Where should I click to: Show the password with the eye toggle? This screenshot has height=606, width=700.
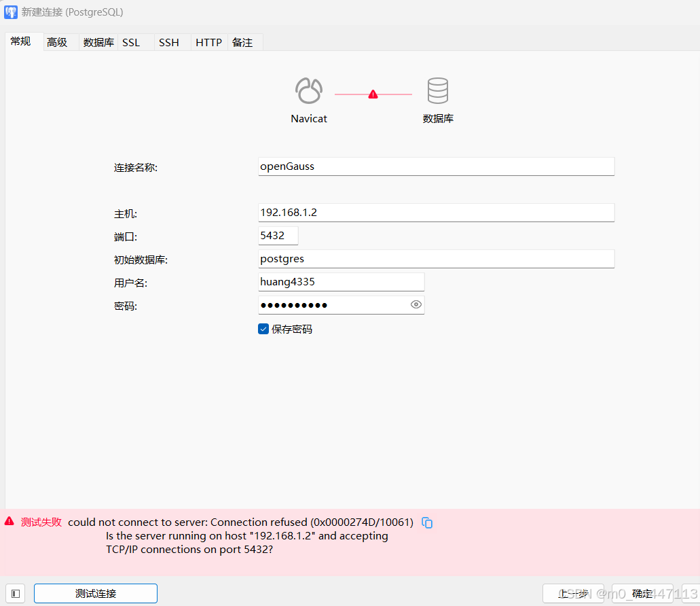point(416,304)
